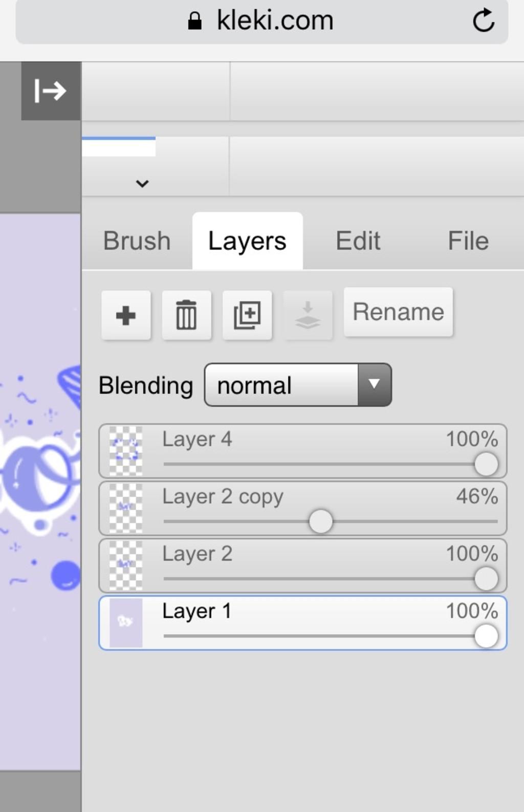Image resolution: width=524 pixels, height=812 pixels.
Task: Click the Layer 2 copy opacity slider handle
Action: 321,521
